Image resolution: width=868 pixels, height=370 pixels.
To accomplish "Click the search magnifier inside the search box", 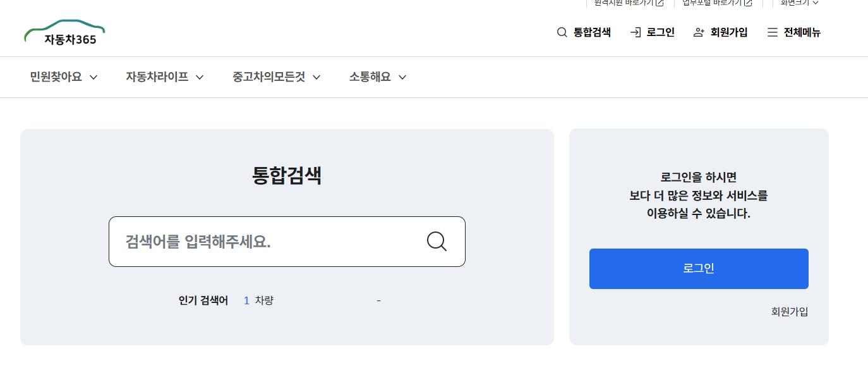I will 436,241.
